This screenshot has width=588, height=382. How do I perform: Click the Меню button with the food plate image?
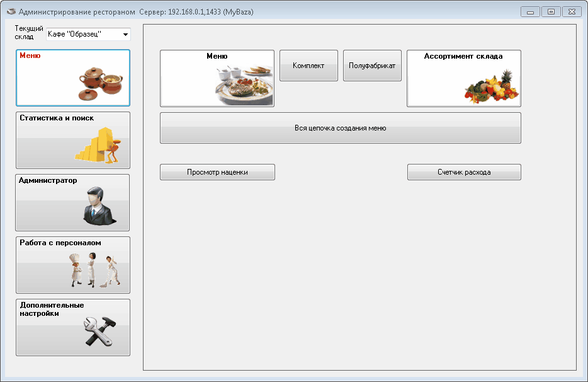point(217,78)
